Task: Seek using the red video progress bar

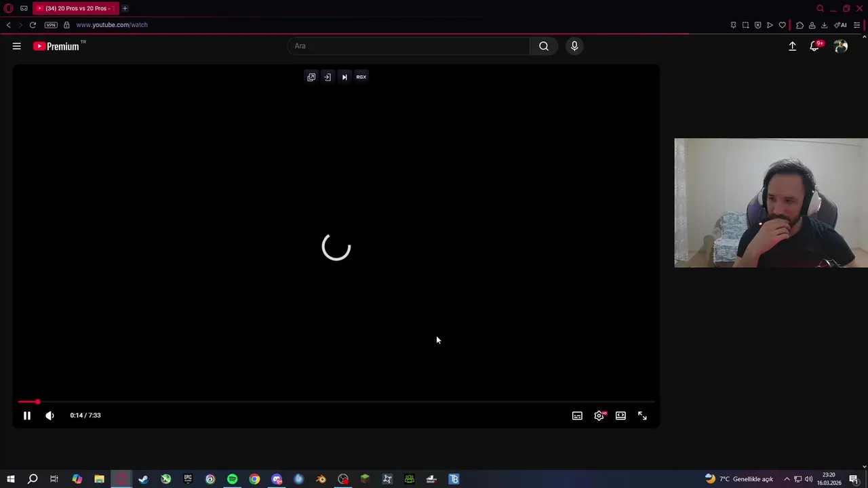Action: 336,402
